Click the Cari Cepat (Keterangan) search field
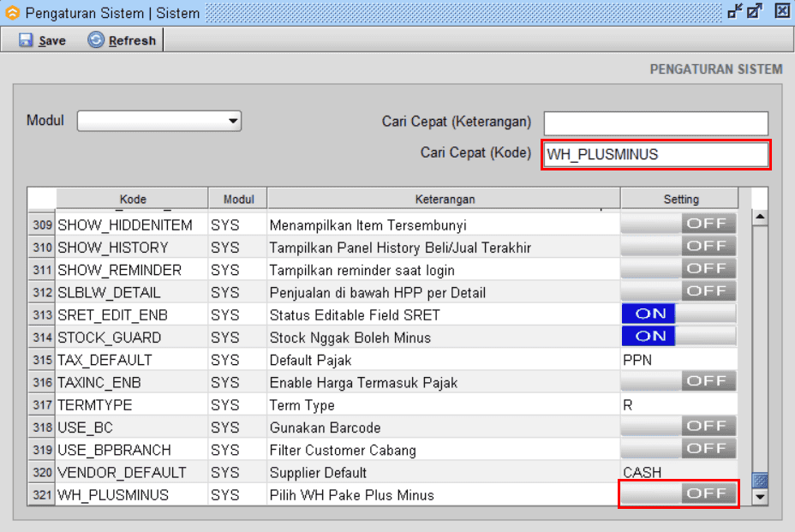The height and width of the screenshot is (532, 795). [655, 123]
